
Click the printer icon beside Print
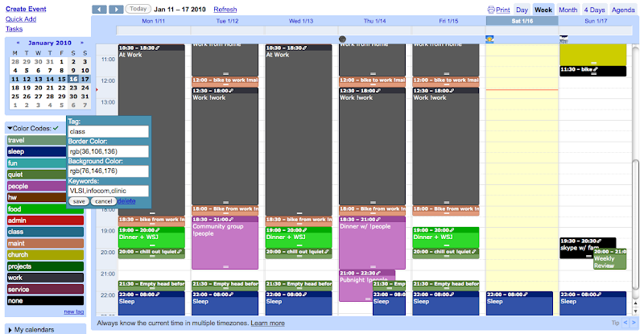(491, 10)
